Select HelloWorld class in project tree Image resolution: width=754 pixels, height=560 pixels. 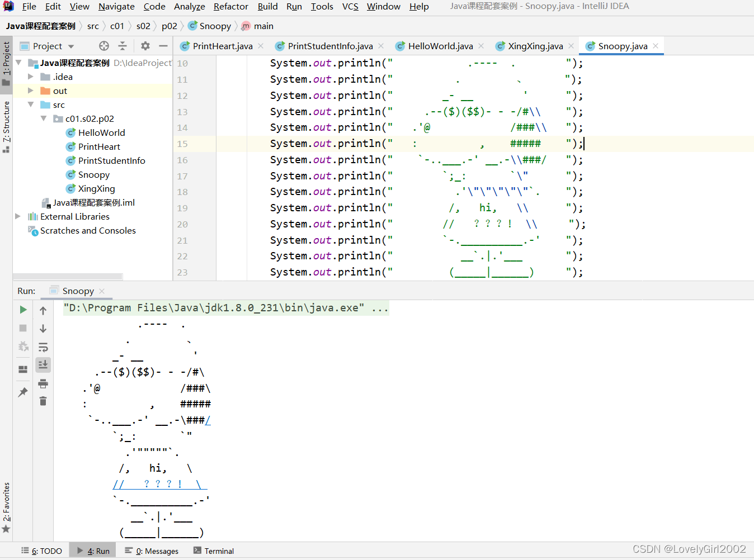95,132
